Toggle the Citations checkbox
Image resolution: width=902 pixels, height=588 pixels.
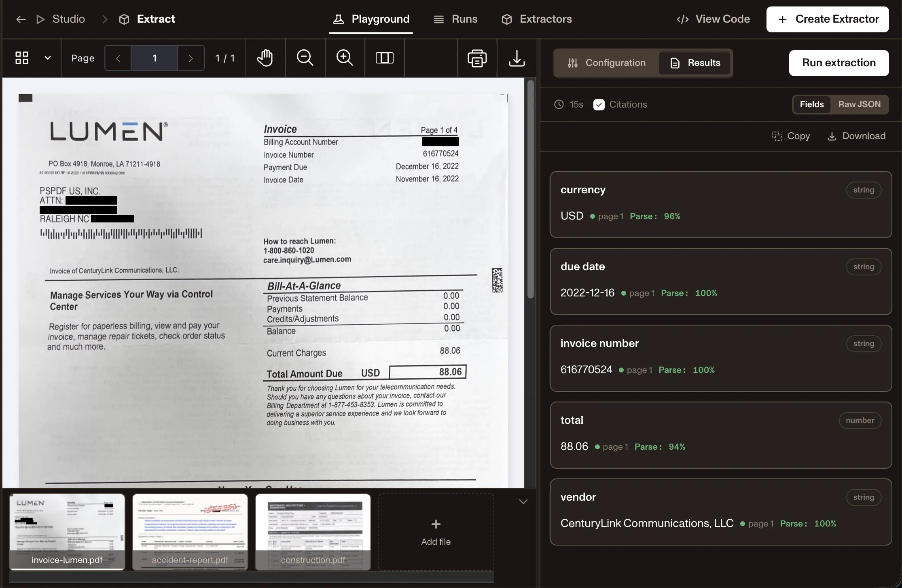(x=599, y=105)
